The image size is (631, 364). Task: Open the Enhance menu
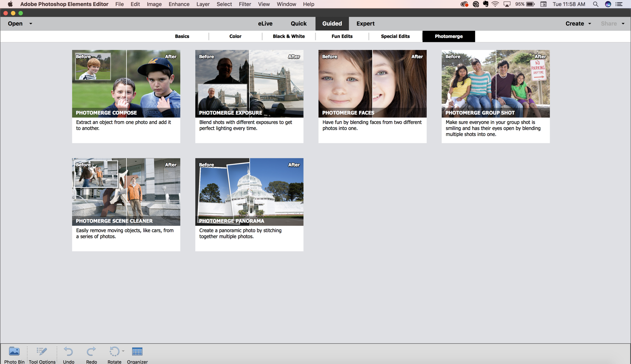pos(179,4)
